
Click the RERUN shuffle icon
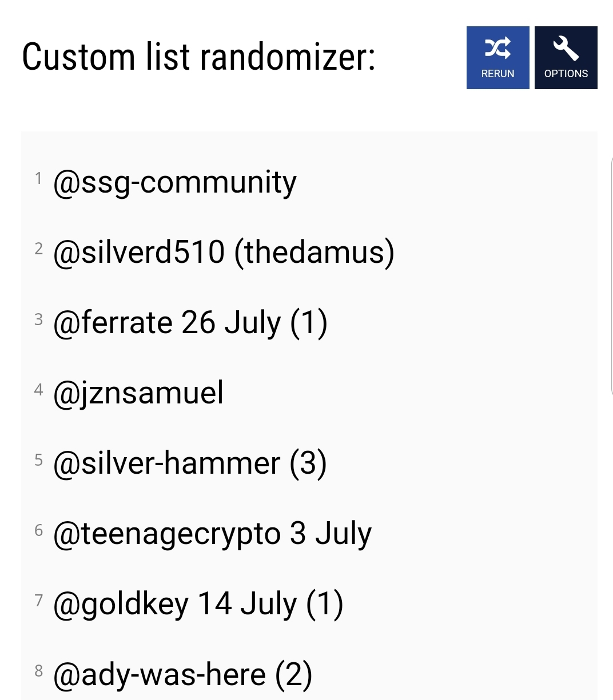[x=497, y=49]
